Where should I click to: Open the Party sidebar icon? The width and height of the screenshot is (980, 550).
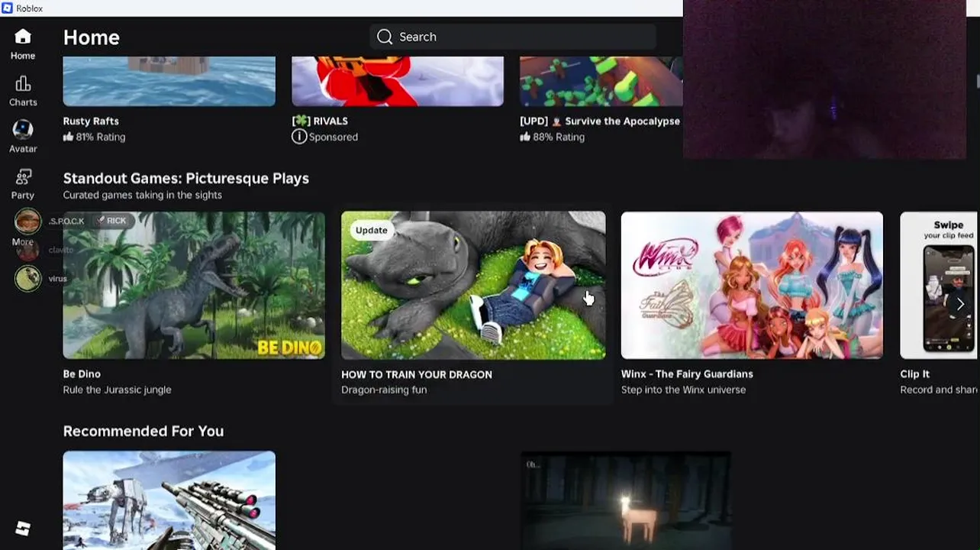[x=23, y=176]
